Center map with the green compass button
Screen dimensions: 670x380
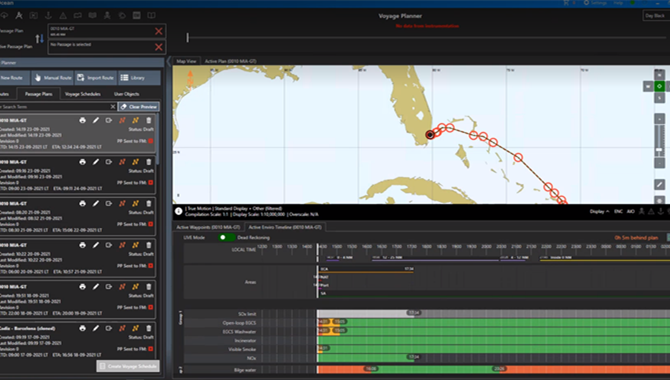[x=659, y=86]
